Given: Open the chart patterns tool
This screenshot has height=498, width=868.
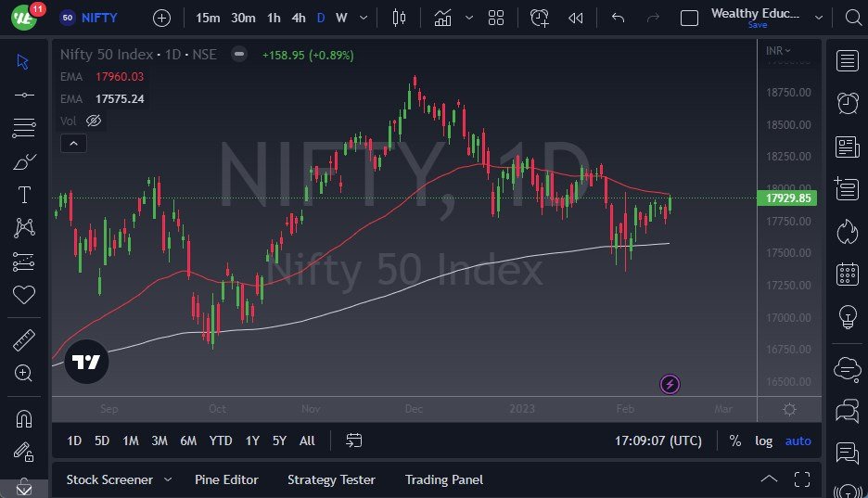Looking at the screenshot, I should pos(23,227).
